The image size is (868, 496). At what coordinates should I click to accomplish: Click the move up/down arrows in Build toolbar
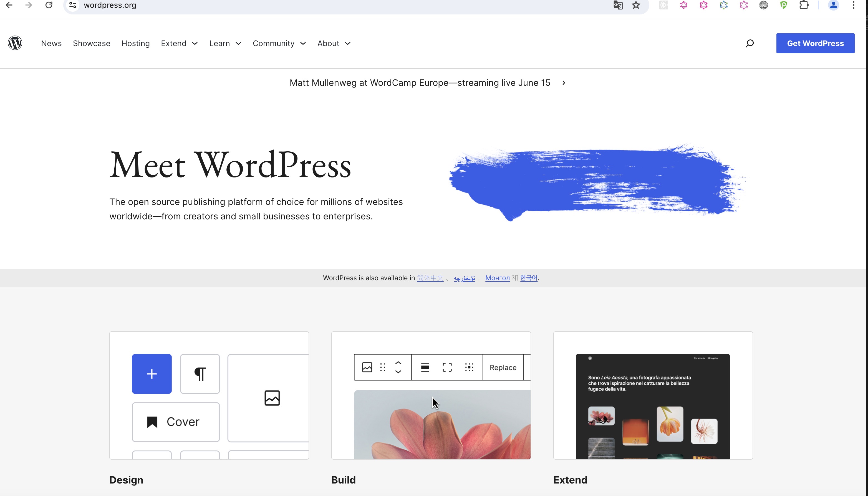398,367
